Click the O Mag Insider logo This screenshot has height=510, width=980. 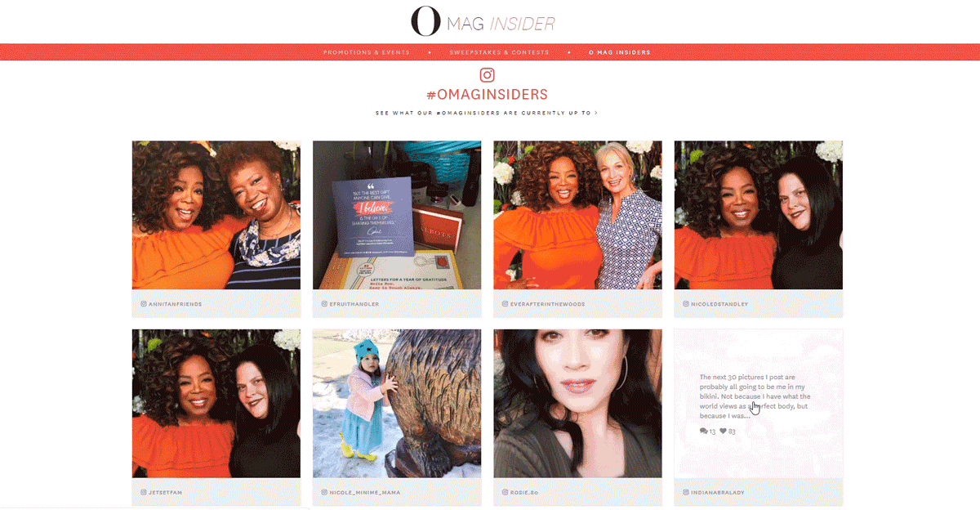[x=483, y=22]
